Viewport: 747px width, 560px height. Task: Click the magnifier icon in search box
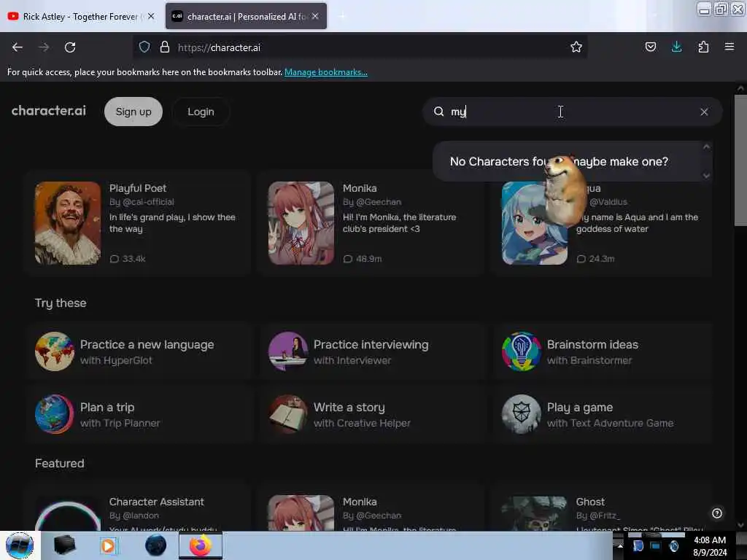click(x=438, y=112)
